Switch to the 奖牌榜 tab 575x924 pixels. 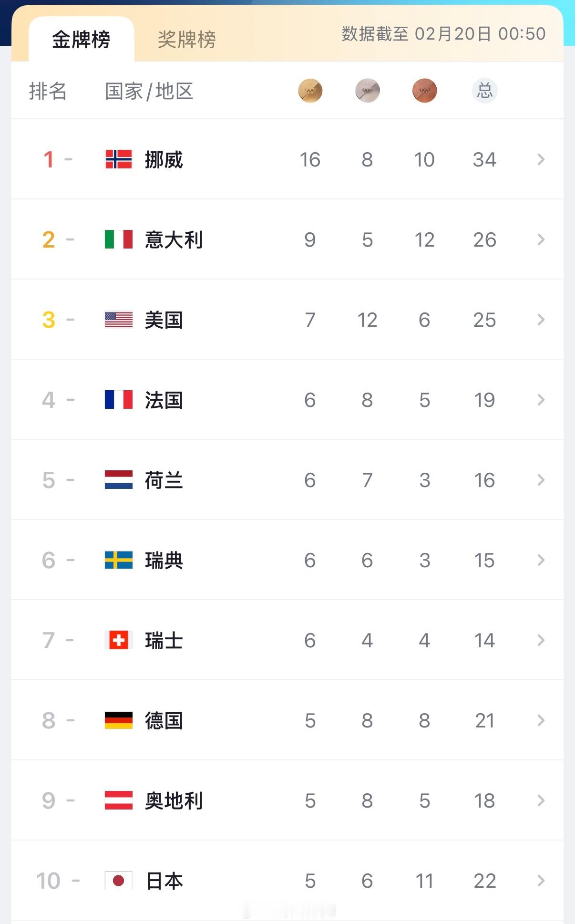pos(186,40)
